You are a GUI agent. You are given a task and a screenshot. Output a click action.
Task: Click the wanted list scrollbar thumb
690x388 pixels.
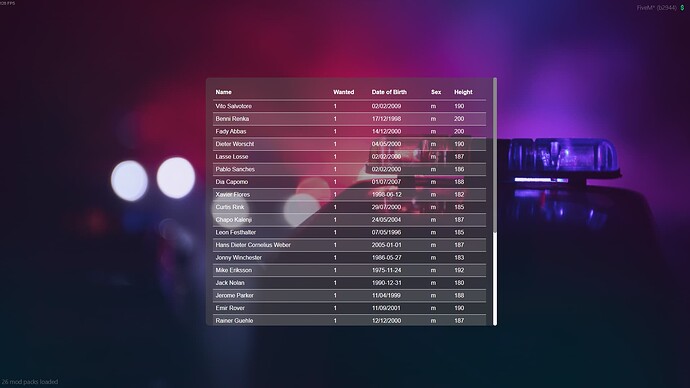pos(495,279)
